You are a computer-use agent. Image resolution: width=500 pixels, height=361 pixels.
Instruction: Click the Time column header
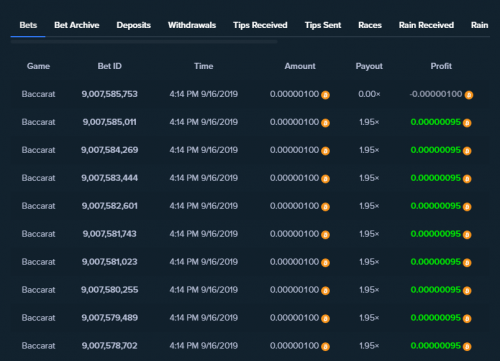(204, 66)
